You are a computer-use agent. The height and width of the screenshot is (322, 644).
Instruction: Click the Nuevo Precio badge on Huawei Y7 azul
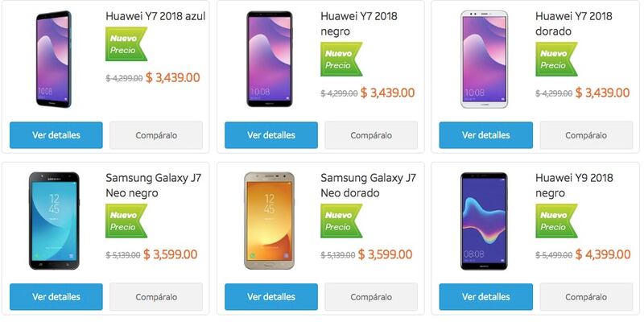coord(126,44)
